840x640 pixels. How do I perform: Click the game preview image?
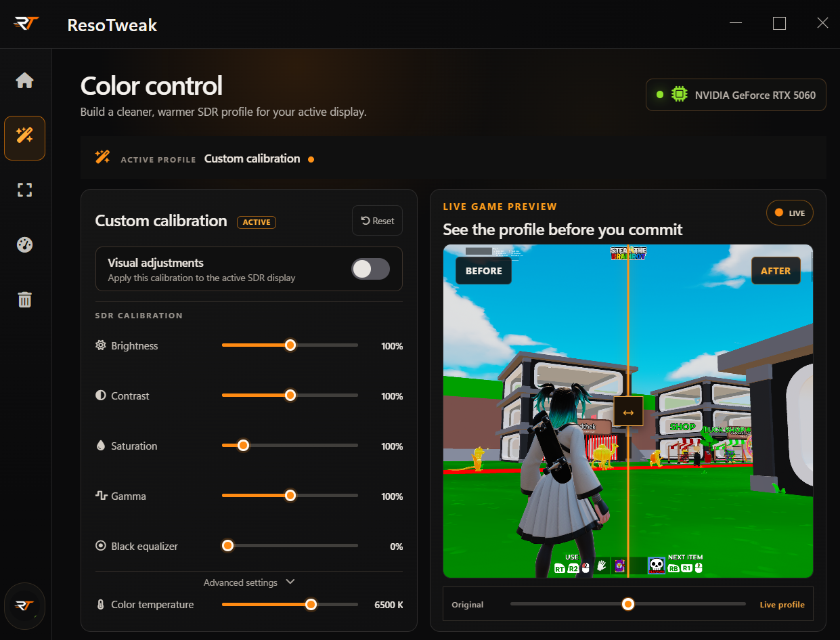pos(628,411)
